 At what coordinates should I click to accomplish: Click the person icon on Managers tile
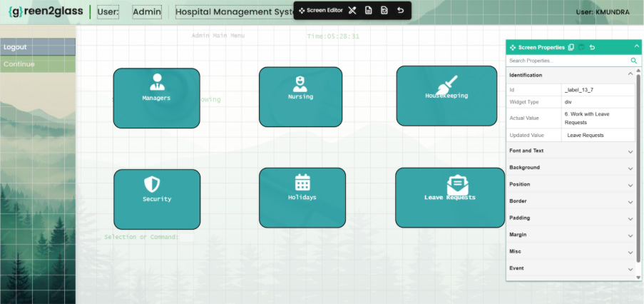tap(157, 82)
